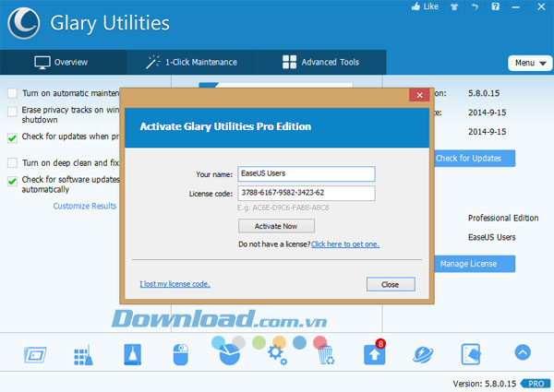Click the Professional Edition text
The width and height of the screenshot is (554, 392).
coord(503,218)
